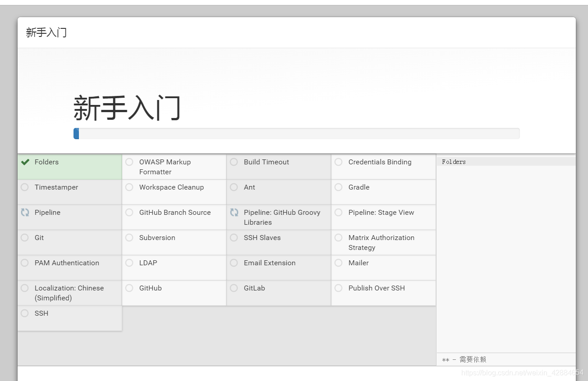Click the OWASP Markup Formatter label
Screen dimensions: 588x381
[165, 167]
